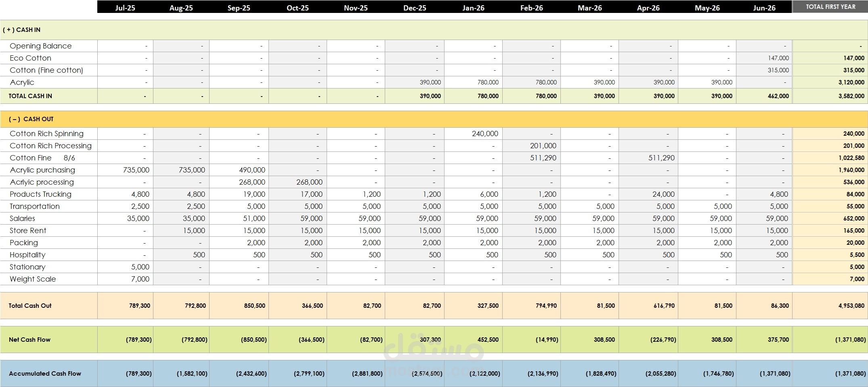Screen dimensions: 868x387
Task: Click Stationary Jul-25 cell 5,000
Action: [140, 267]
